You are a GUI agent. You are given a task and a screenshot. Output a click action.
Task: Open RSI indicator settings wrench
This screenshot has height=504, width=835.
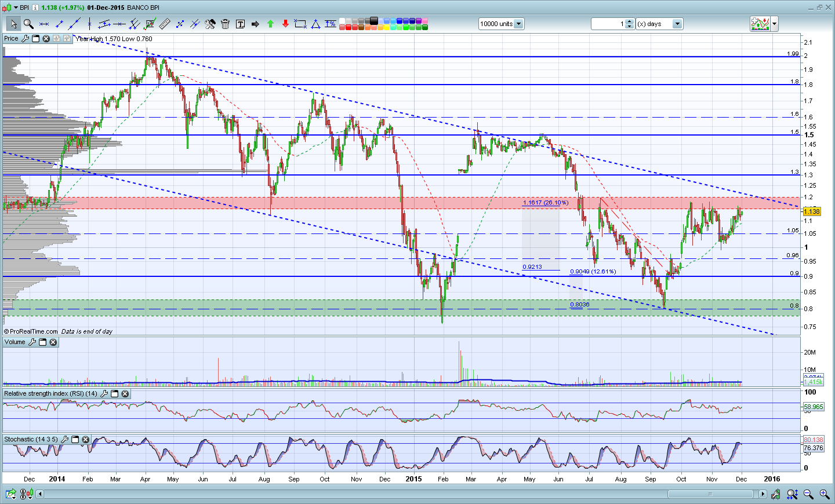point(104,394)
